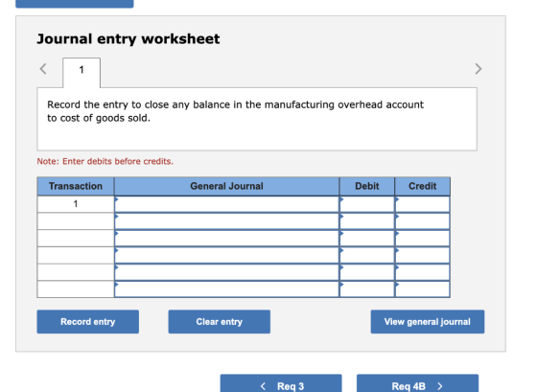Click the Debit column header
This screenshot has width=537, height=392.
[366, 186]
